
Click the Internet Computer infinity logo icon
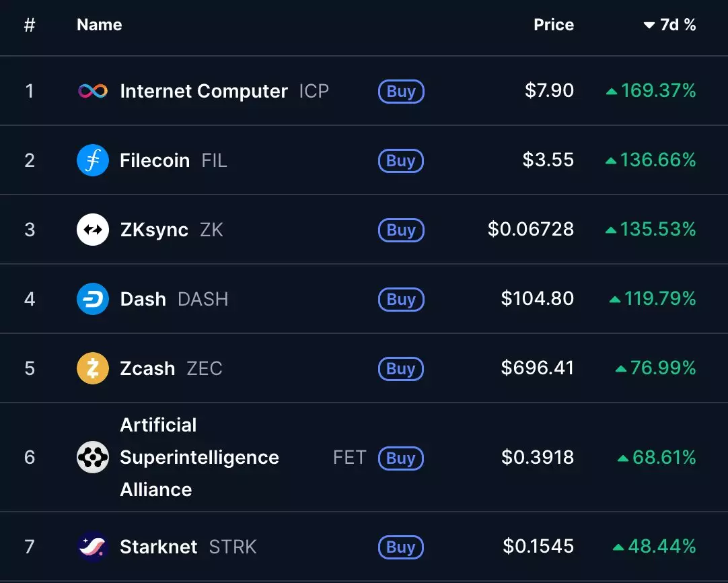93,91
